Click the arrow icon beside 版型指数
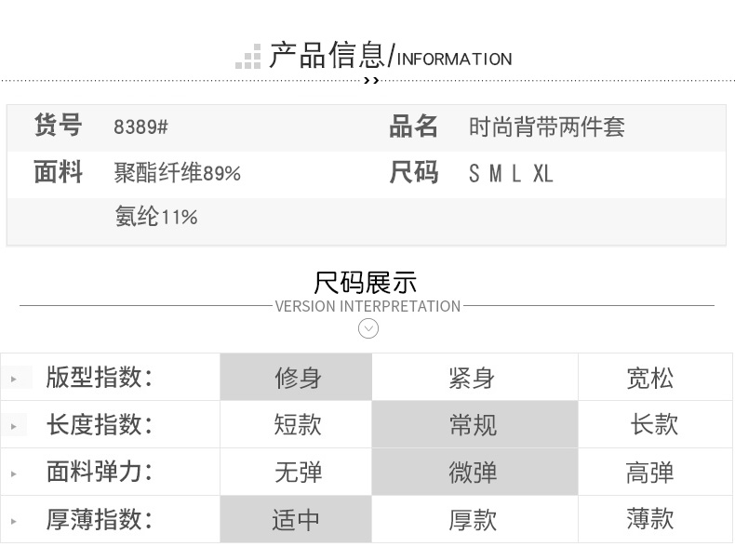This screenshot has height=560, width=735. click(x=14, y=379)
